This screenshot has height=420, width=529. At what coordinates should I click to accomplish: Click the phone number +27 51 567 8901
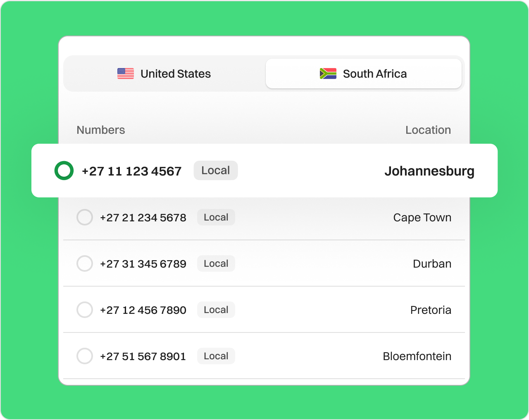143,356
